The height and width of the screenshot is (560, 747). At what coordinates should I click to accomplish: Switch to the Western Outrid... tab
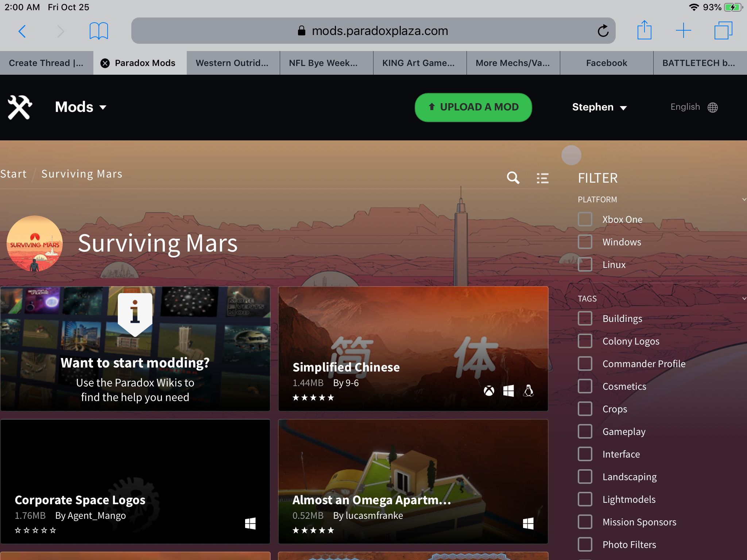coord(233,63)
